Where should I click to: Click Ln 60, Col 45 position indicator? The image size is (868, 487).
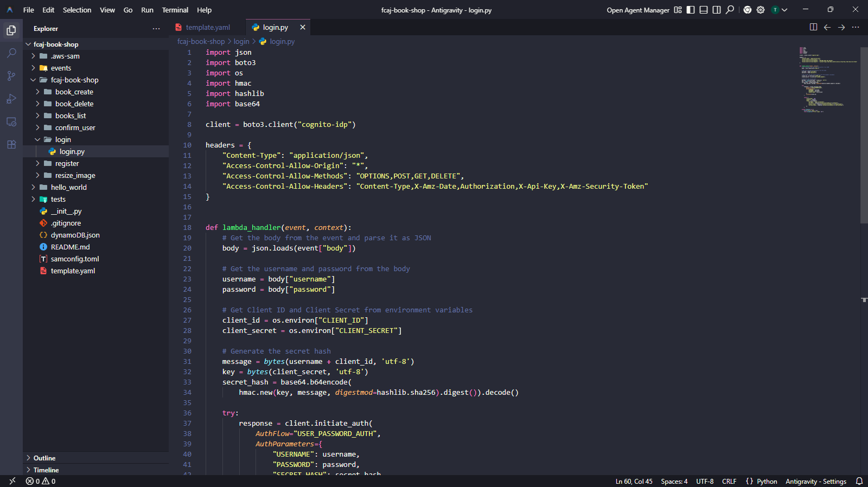(x=634, y=481)
